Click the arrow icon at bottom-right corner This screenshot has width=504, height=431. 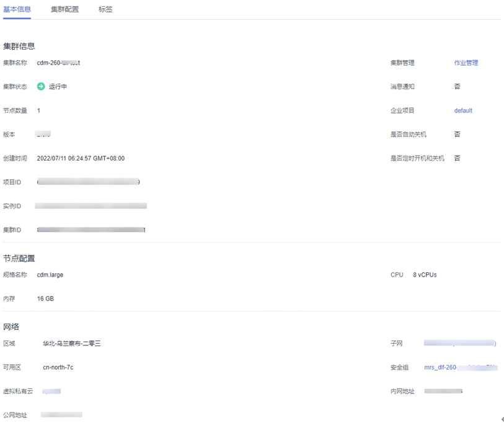point(502,420)
